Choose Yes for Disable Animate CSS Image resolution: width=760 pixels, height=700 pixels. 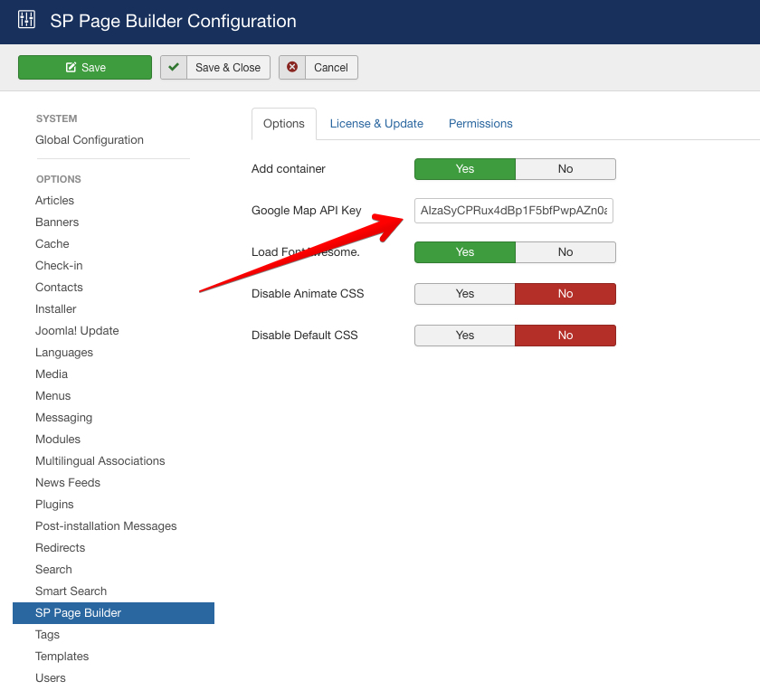465,294
